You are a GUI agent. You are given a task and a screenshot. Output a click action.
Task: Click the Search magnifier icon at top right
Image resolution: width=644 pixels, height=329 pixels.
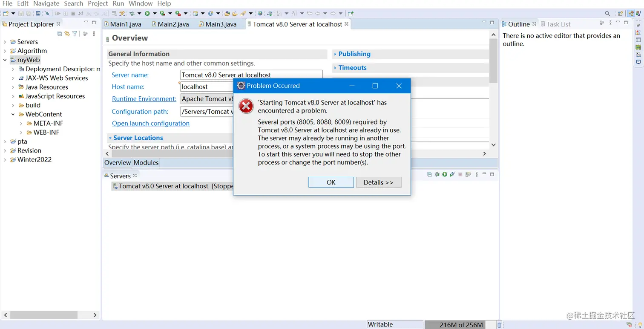(x=607, y=14)
